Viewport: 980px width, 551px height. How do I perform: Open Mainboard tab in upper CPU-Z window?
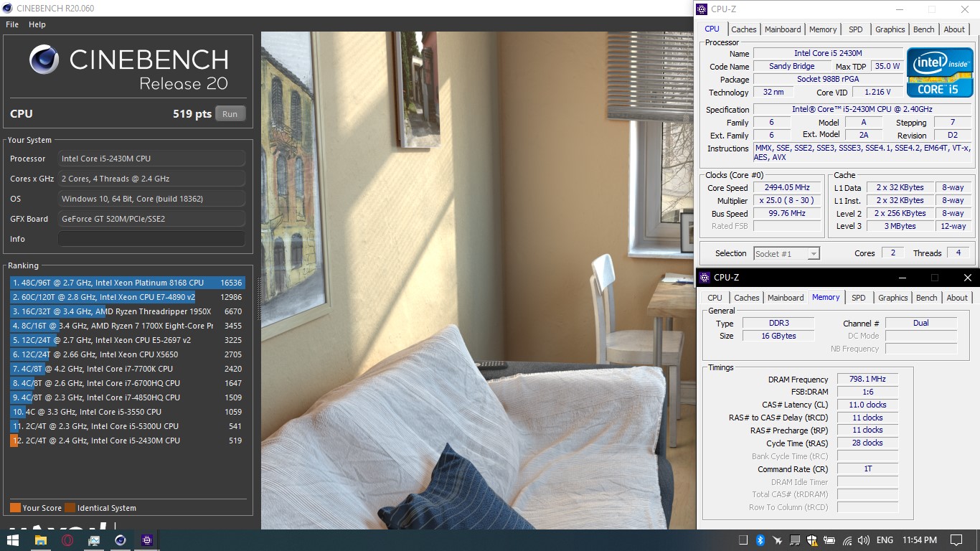[783, 29]
